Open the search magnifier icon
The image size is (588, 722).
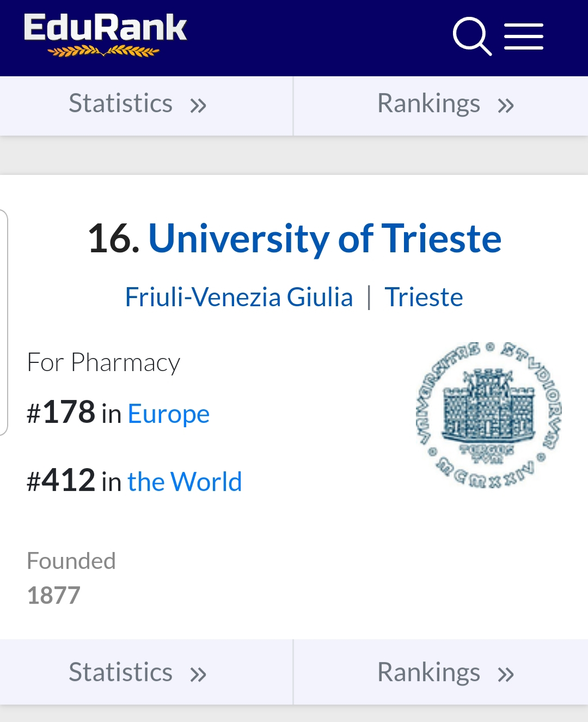pyautogui.click(x=472, y=37)
